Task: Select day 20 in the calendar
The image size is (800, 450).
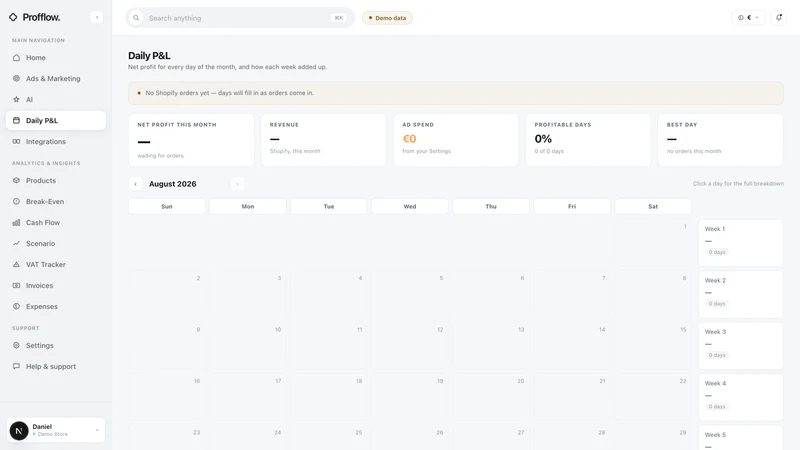Action: click(491, 397)
